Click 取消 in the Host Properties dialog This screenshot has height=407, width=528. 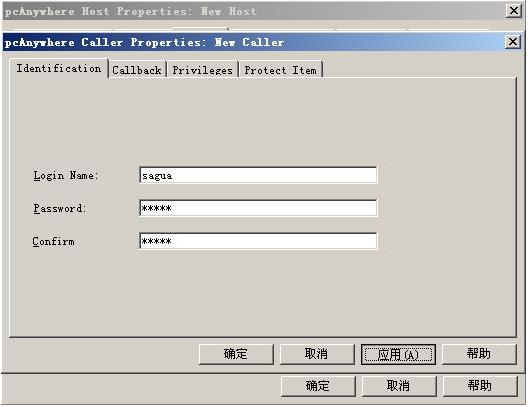[x=399, y=386]
